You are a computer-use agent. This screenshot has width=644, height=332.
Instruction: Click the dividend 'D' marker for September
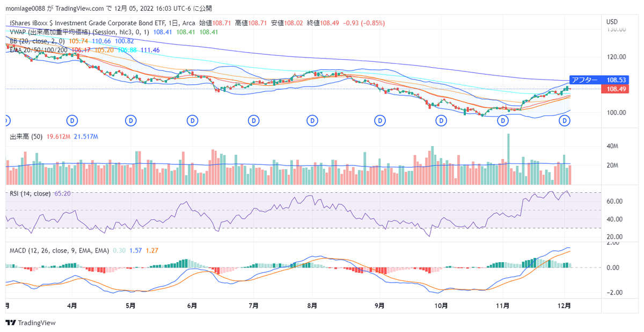(x=380, y=120)
